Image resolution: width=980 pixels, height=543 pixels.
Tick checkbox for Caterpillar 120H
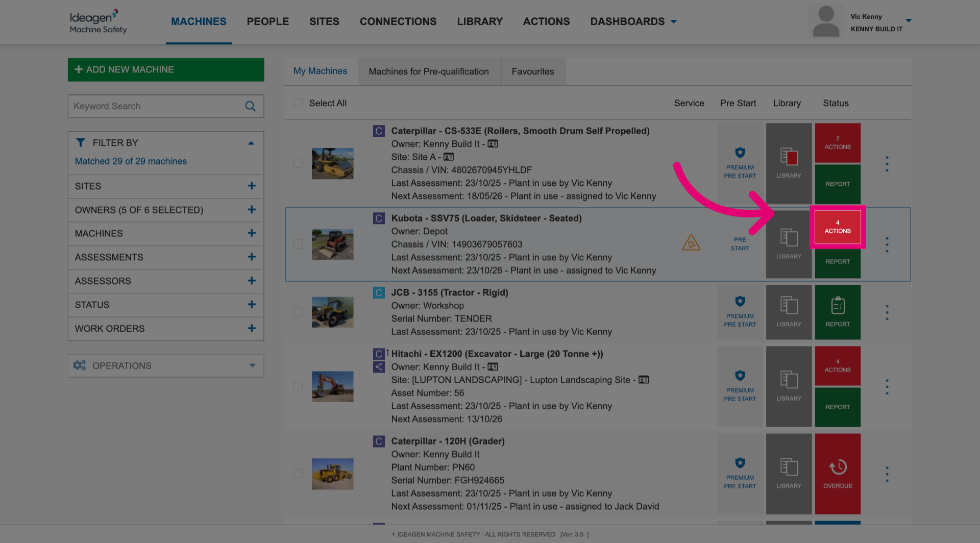(x=298, y=474)
